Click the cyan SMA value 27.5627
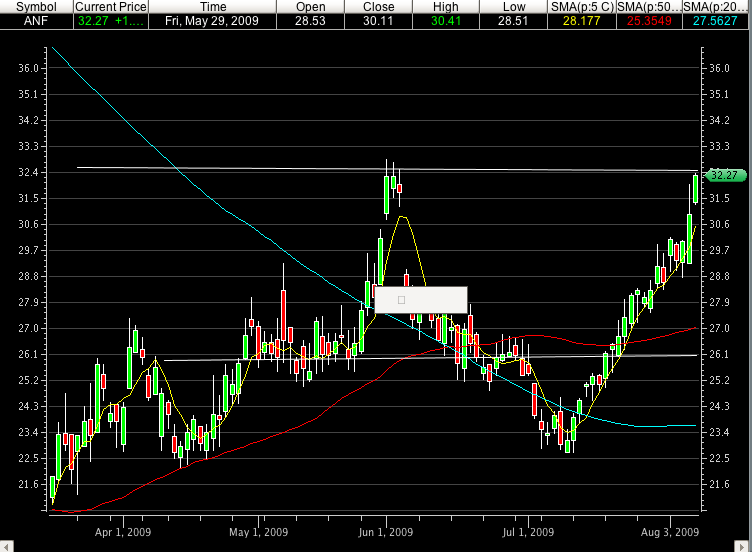Image resolution: width=752 pixels, height=552 pixels. (716, 20)
